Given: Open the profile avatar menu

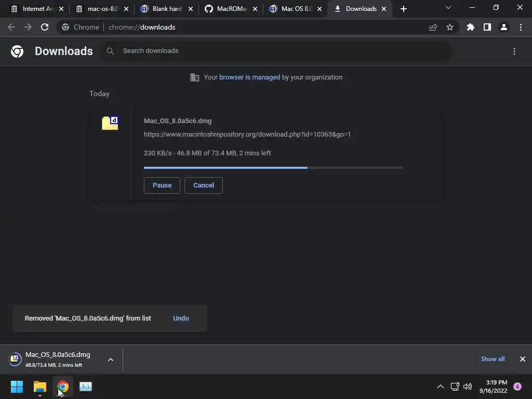Looking at the screenshot, I should 504,27.
